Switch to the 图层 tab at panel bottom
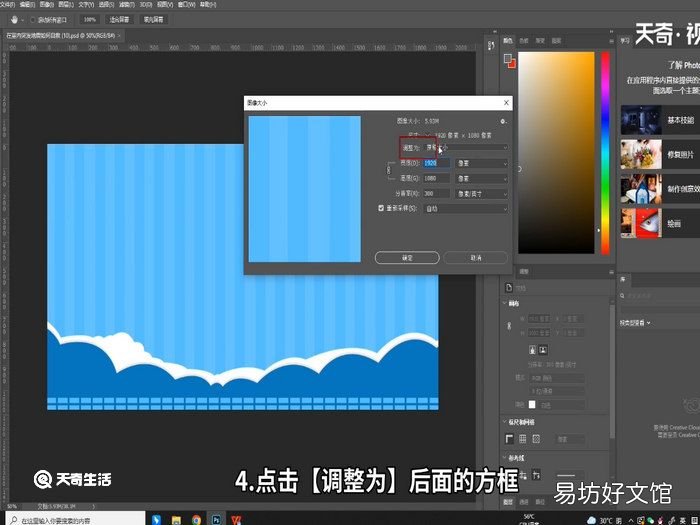This screenshot has height=525, width=700. tap(508, 502)
